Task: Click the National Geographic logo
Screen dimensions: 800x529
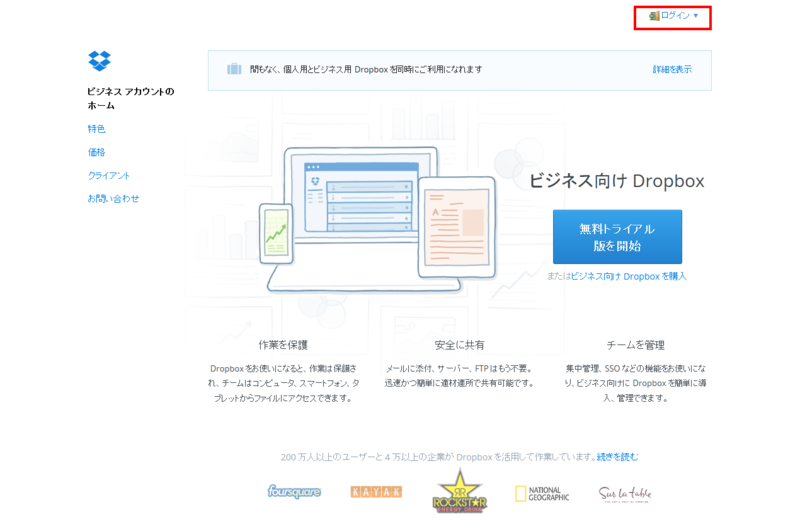Action: coord(542,493)
